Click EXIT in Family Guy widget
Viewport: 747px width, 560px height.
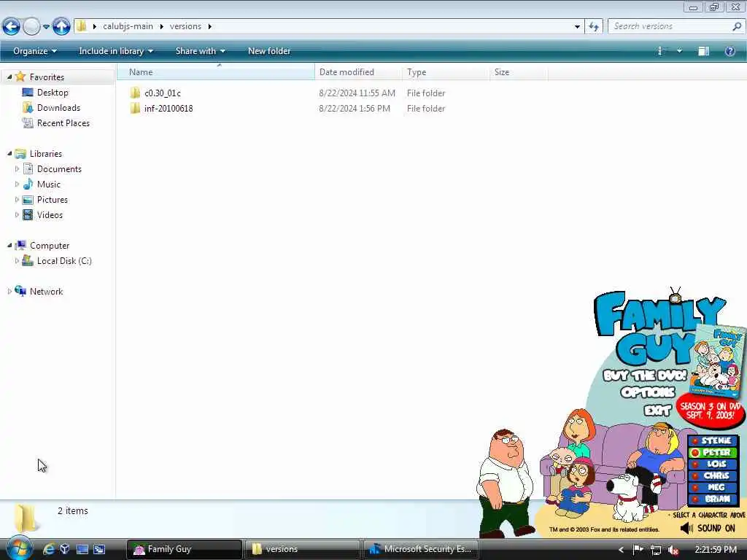pyautogui.click(x=657, y=411)
